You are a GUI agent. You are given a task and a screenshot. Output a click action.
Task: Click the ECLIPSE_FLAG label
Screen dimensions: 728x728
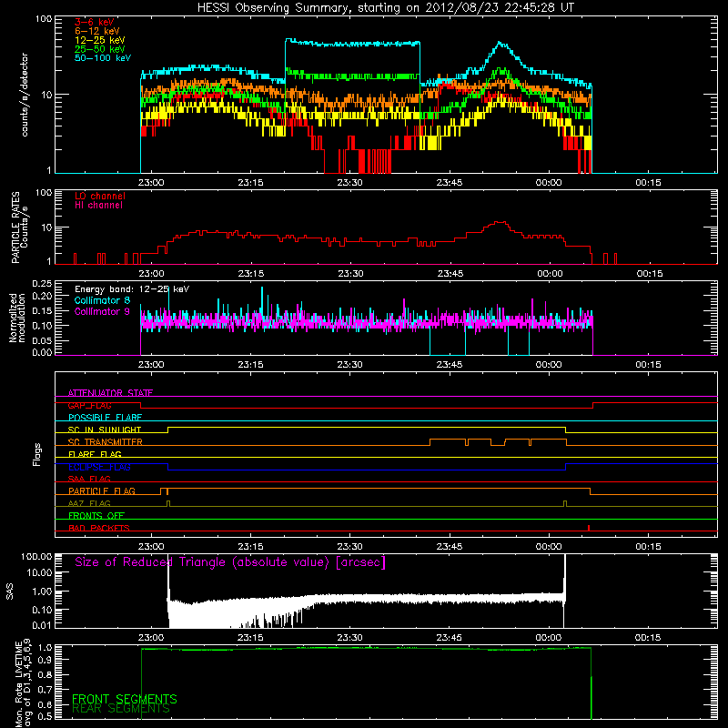tap(99, 467)
